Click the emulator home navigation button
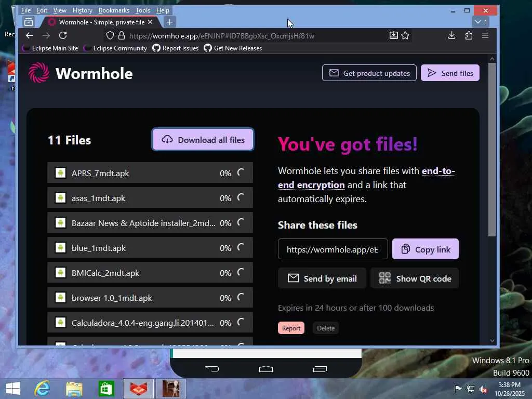Screen dimensions: 532x399 point(265,369)
